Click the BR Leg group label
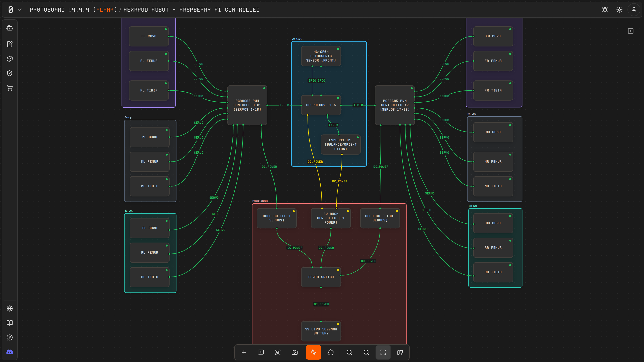Viewport: 644px width, 362px height. tap(473, 206)
